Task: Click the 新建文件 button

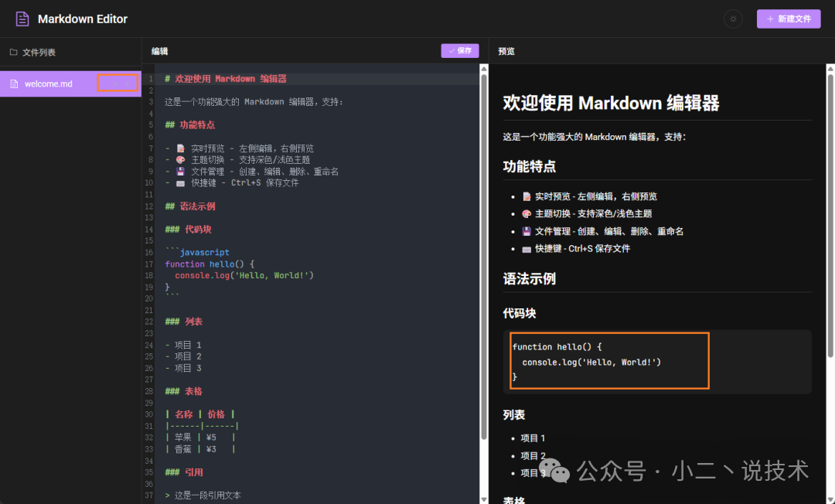Action: point(789,19)
